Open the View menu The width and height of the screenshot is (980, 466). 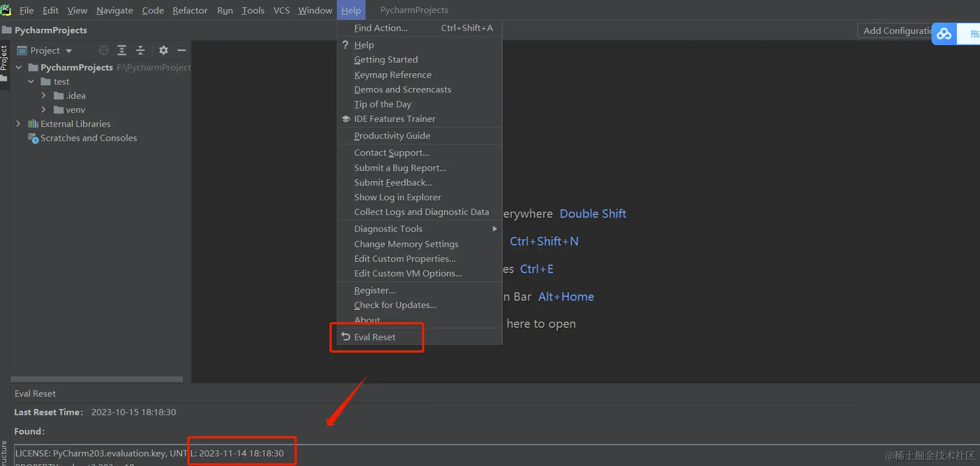click(77, 10)
